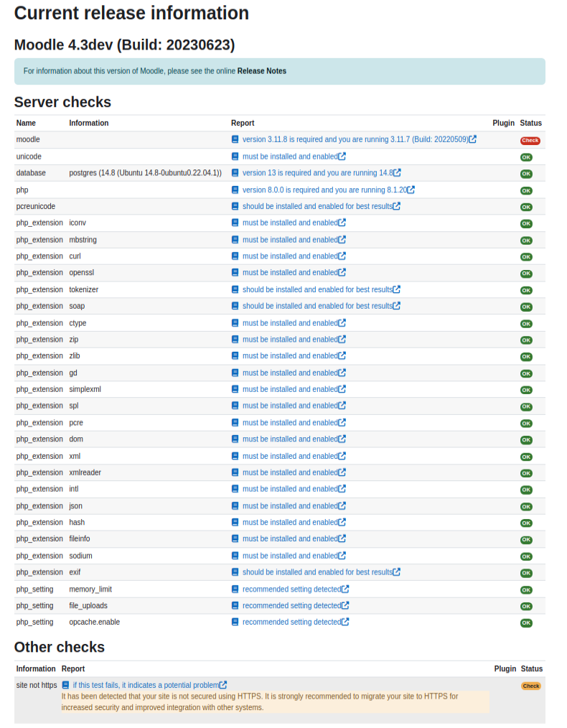Screen dimensions: 567x728
Task: Click the 'Moodle 4.3dev (Build: 20230623)' heading
Action: tap(124, 45)
